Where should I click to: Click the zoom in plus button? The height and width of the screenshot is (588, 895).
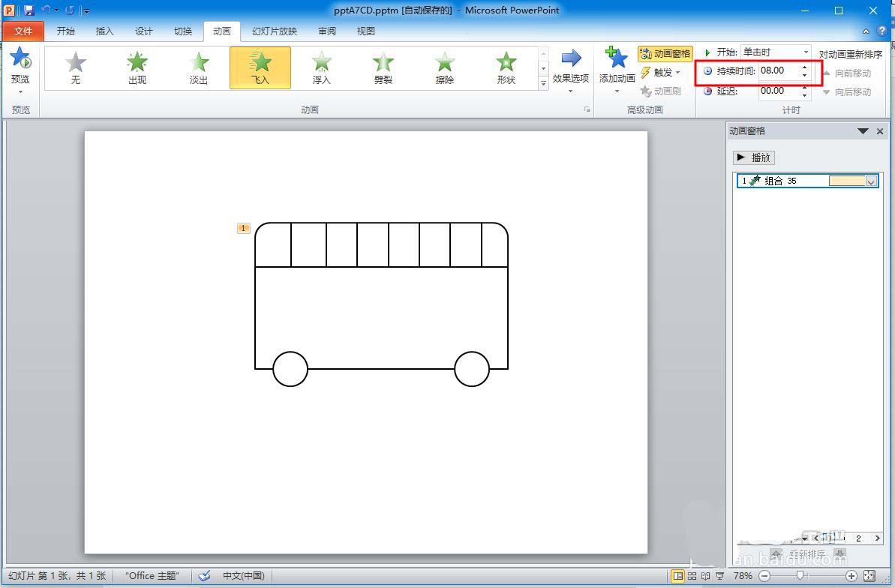point(851,576)
